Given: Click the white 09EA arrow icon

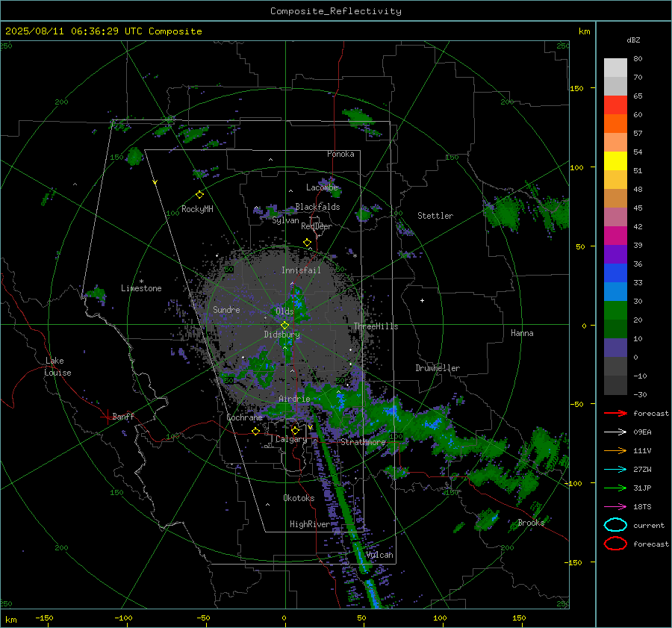Looking at the screenshot, I should coord(615,432).
